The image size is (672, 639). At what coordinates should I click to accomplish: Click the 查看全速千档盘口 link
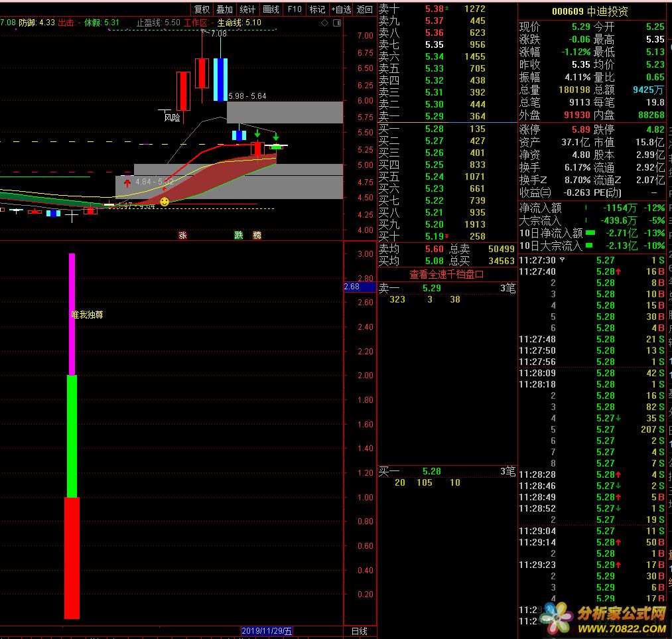coord(446,274)
